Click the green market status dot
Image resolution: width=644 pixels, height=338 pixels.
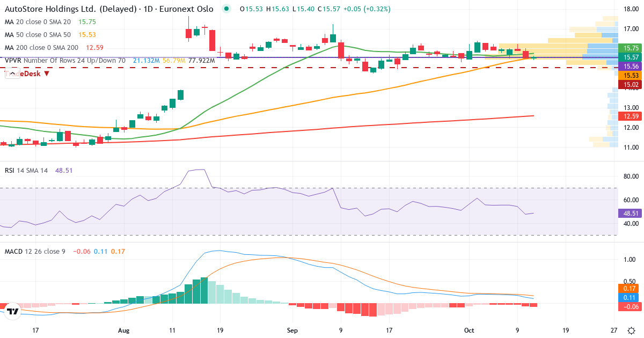(x=228, y=9)
